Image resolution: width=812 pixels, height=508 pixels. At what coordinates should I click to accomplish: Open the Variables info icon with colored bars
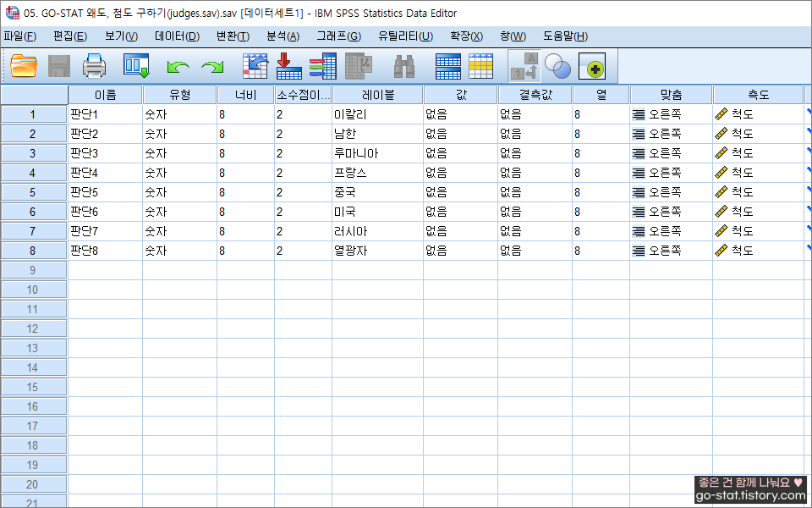[323, 66]
